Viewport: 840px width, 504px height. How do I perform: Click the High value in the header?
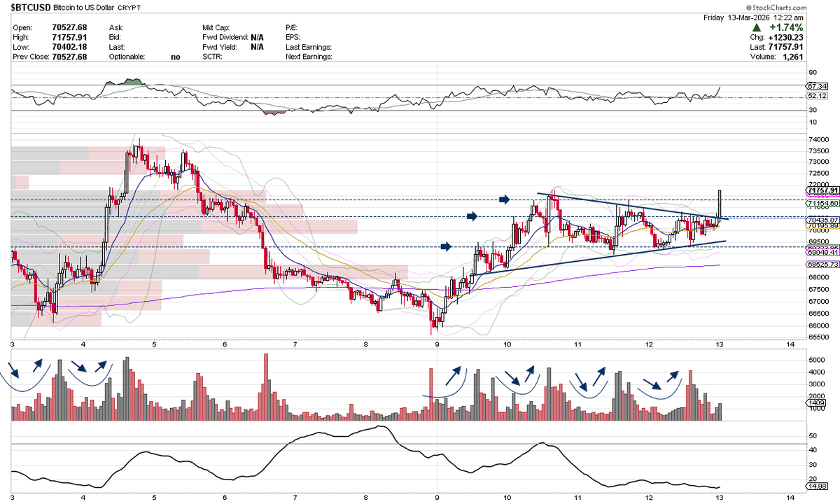(69, 37)
